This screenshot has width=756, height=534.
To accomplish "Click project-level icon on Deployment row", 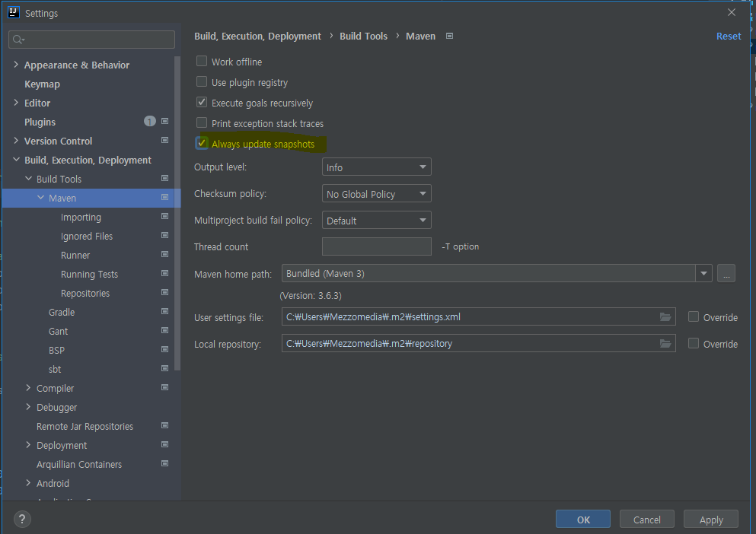I will click(x=165, y=444).
